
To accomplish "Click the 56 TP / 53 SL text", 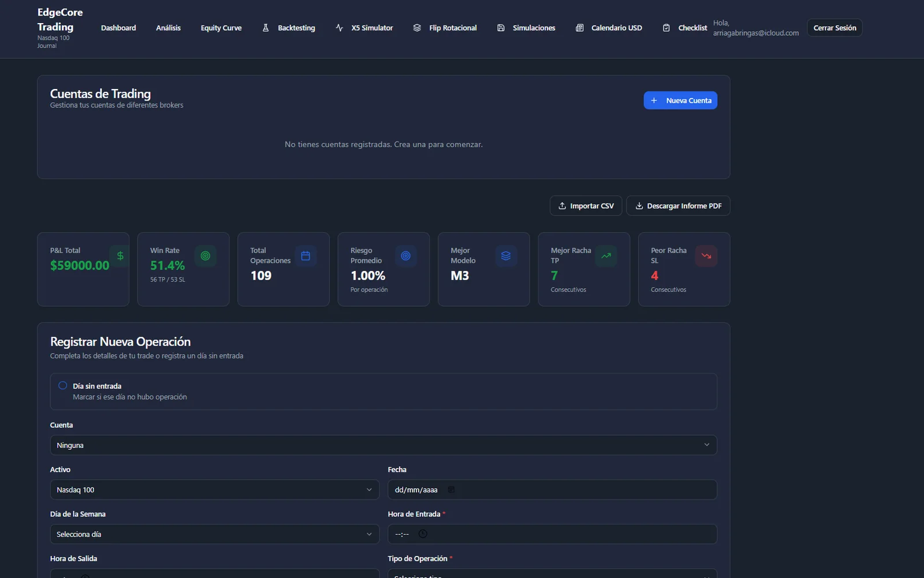I will [167, 280].
